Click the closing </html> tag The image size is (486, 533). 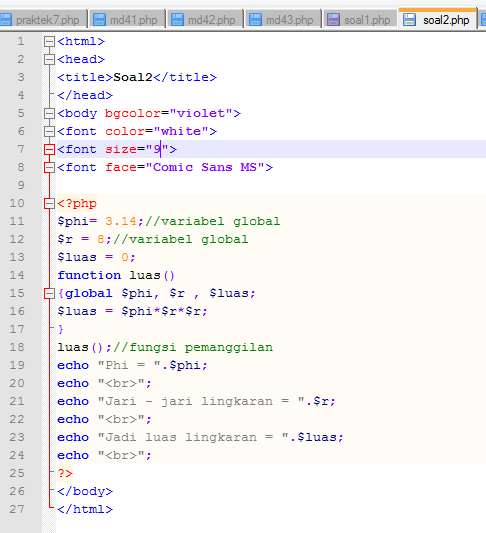(85, 509)
